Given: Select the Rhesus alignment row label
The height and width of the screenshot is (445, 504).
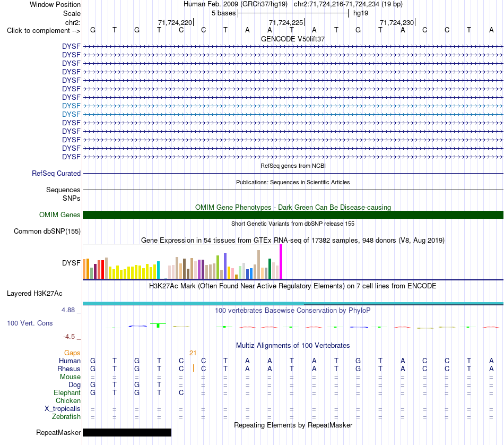Looking at the screenshot, I should coord(69,369).
